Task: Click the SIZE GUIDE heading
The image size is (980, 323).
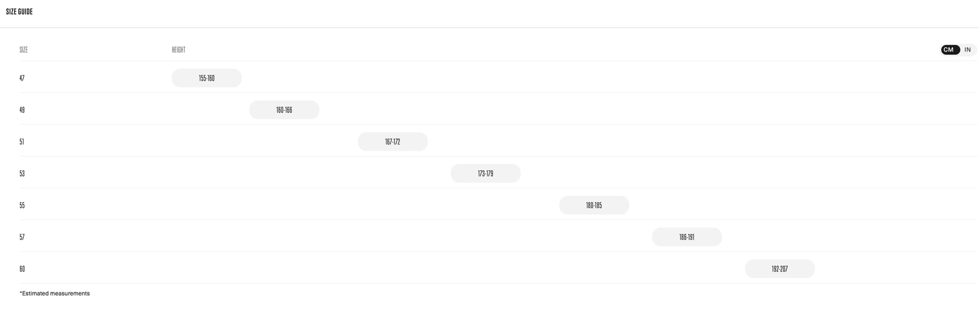Action: pos(19,12)
